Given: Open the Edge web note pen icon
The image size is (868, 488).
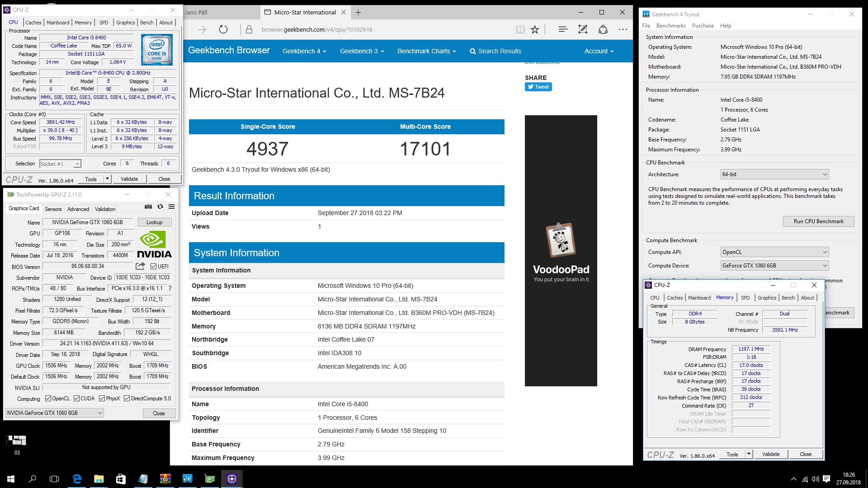Looking at the screenshot, I should tap(583, 30).
